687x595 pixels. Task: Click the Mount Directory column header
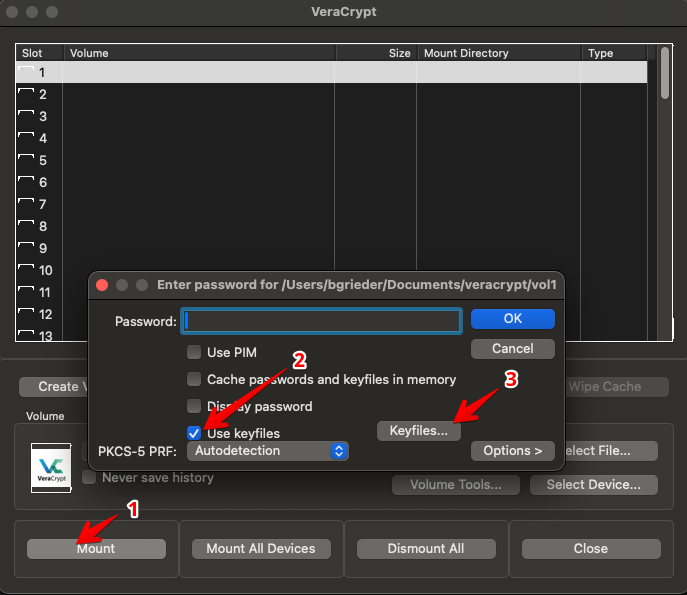(x=499, y=53)
